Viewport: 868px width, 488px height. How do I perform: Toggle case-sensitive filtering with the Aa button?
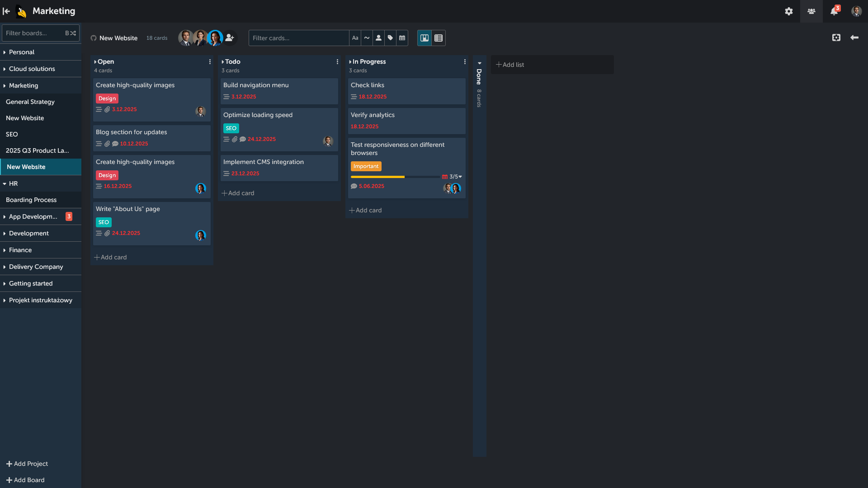[x=355, y=38]
